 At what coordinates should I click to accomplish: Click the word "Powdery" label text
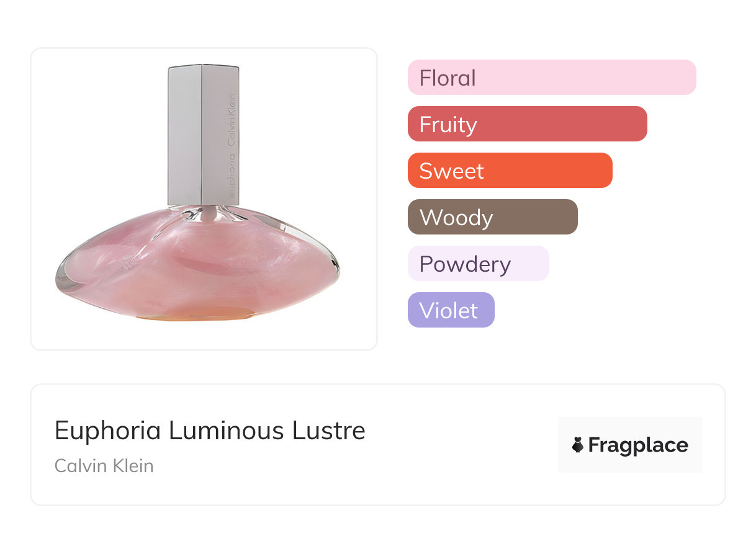coord(465,264)
